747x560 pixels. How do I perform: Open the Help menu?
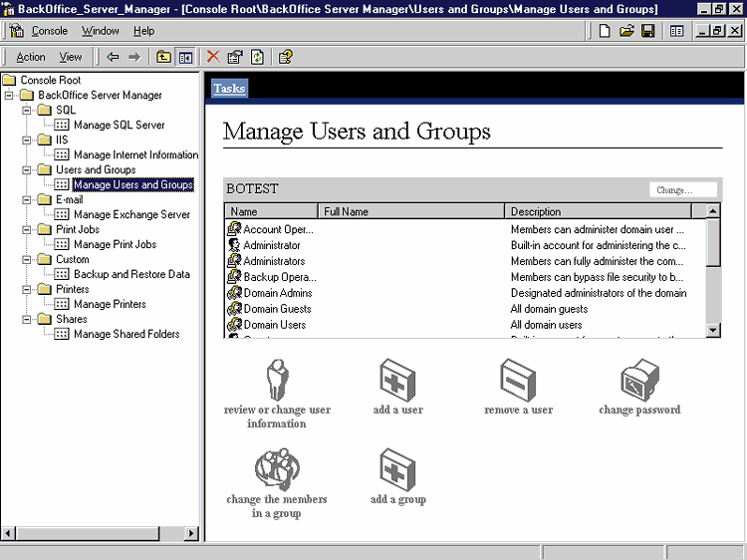(x=143, y=31)
